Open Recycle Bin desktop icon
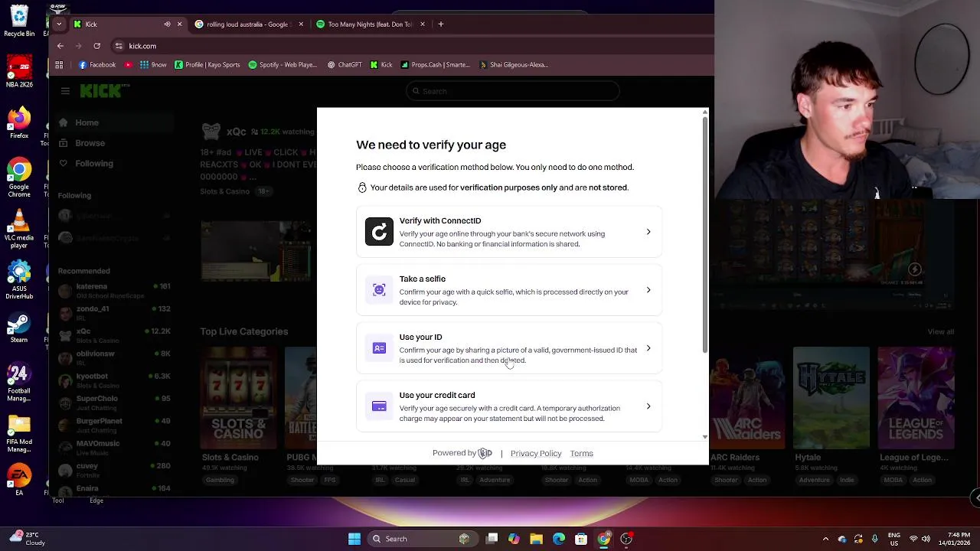 (x=19, y=21)
